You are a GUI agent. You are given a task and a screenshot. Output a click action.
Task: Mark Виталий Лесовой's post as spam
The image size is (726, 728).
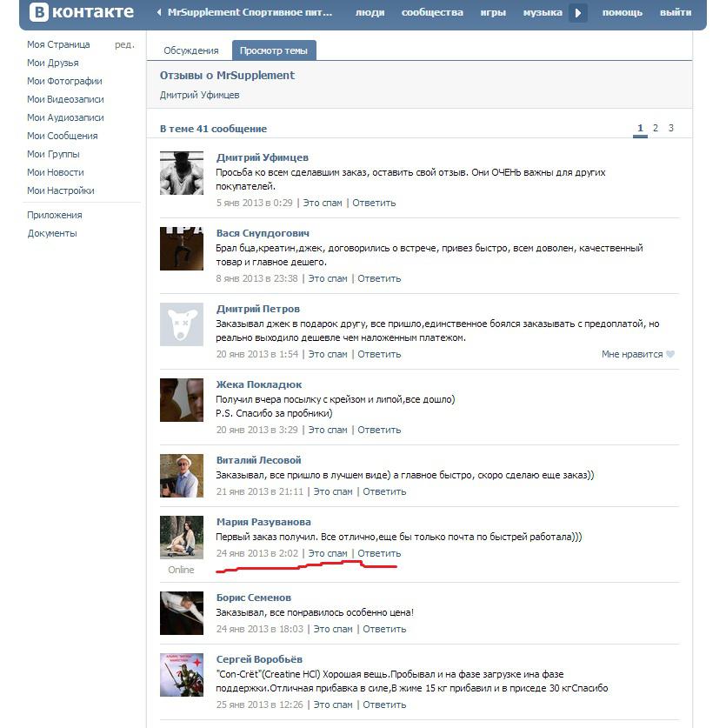333,491
